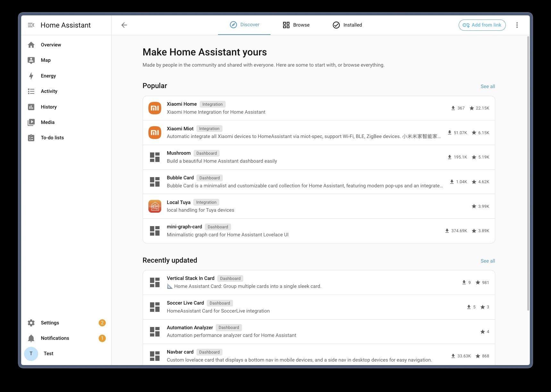551x392 pixels.
Task: Open the Energy dashboard
Action: (x=66, y=76)
